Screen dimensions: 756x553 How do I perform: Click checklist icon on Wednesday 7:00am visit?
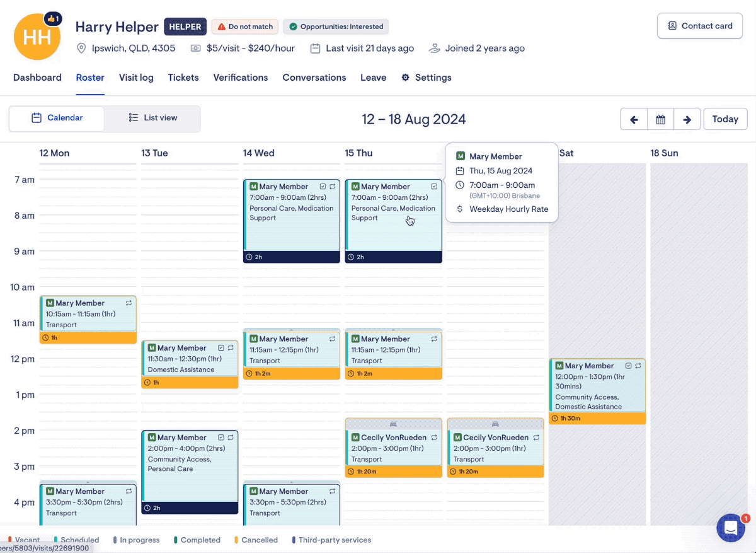[x=323, y=187]
